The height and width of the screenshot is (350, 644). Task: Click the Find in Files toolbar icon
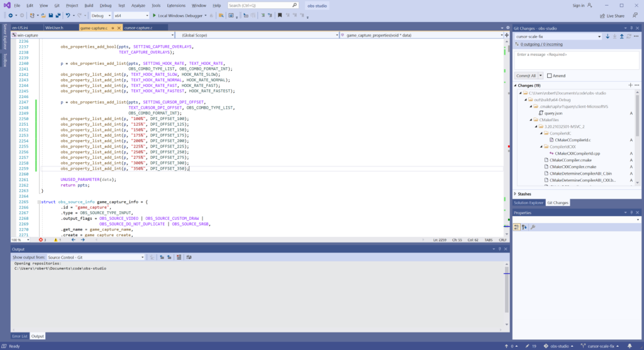(x=221, y=16)
